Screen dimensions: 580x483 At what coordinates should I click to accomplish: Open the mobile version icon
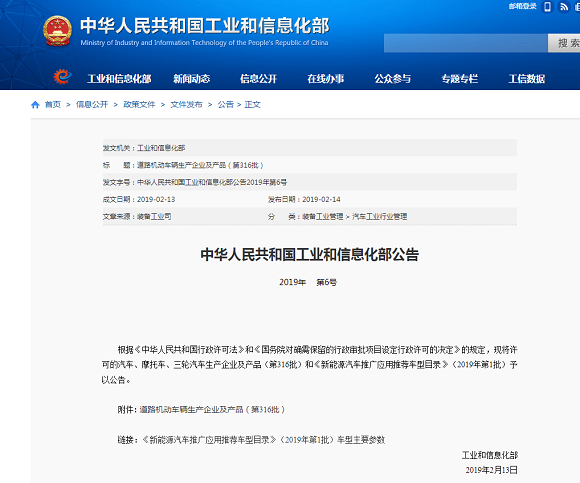547,7
